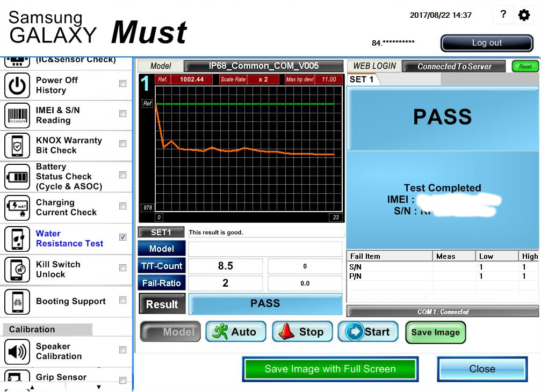Click the Meas column header

(x=454, y=256)
